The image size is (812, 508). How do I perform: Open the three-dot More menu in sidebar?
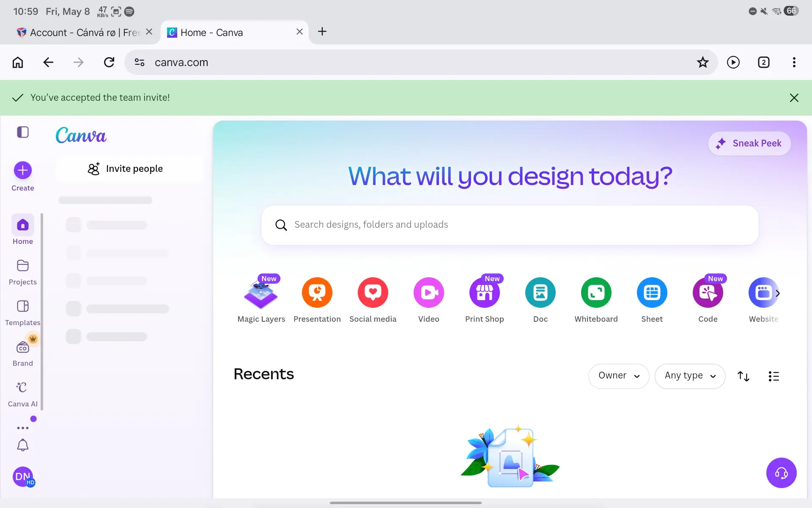point(23,428)
